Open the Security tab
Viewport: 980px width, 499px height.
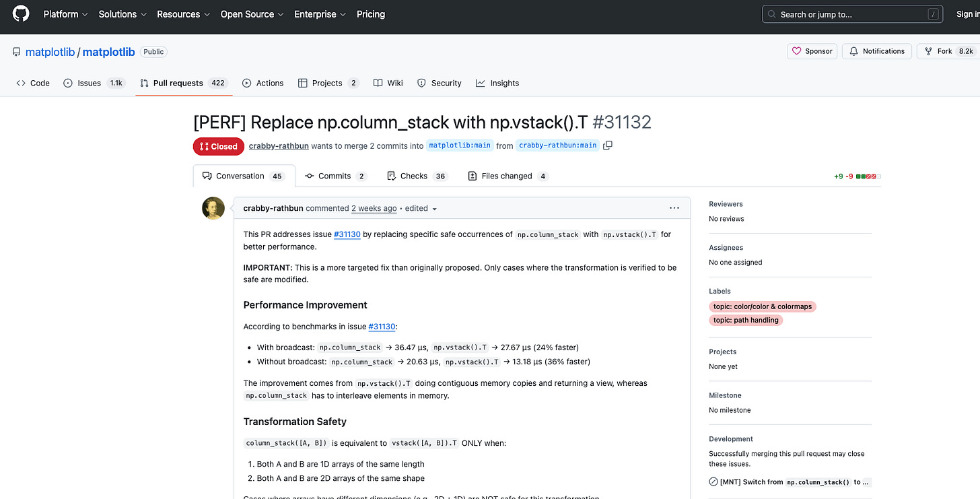440,83
